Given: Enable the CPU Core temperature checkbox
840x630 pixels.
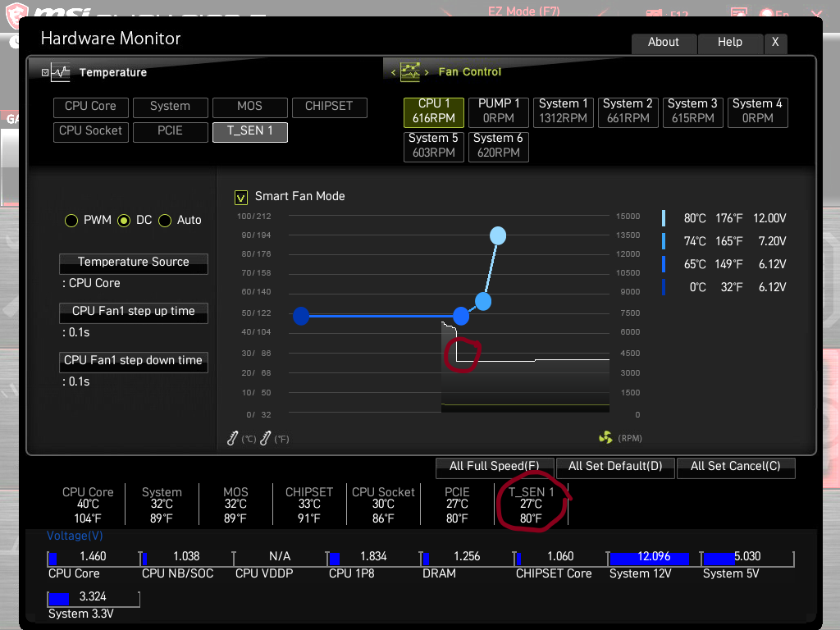Looking at the screenshot, I should pyautogui.click(x=90, y=107).
